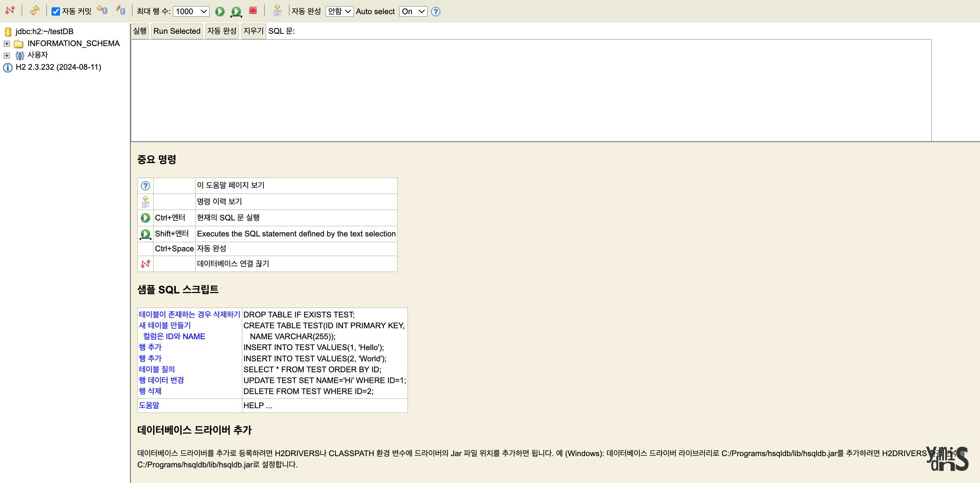The height and width of the screenshot is (483, 980).
Task: Open the blue help question icon
Action: click(436, 11)
